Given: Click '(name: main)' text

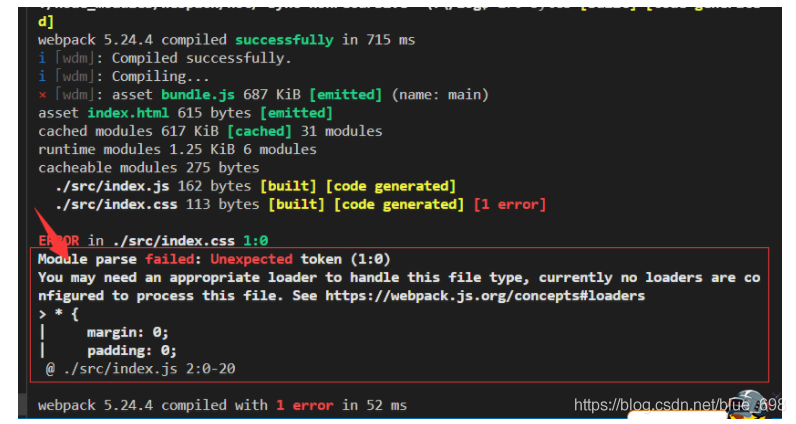Looking at the screenshot, I should coord(440,94).
